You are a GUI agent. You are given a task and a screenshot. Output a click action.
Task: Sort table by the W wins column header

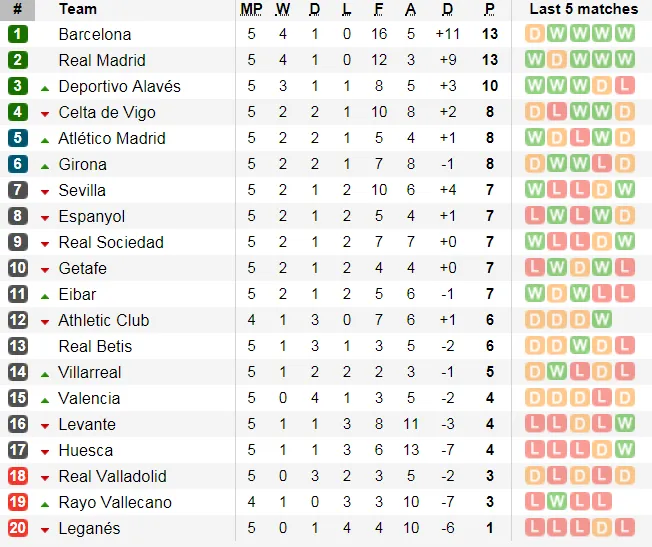[x=283, y=9]
